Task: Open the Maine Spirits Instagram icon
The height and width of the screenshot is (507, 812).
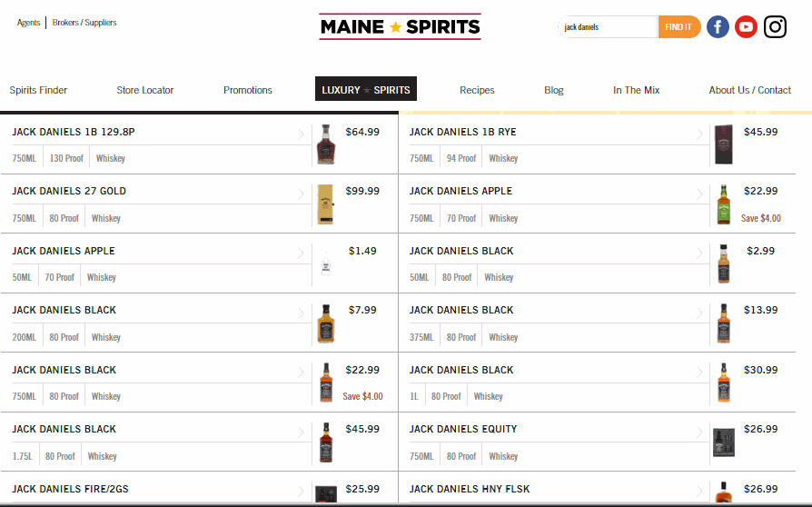Action: pyautogui.click(x=775, y=27)
